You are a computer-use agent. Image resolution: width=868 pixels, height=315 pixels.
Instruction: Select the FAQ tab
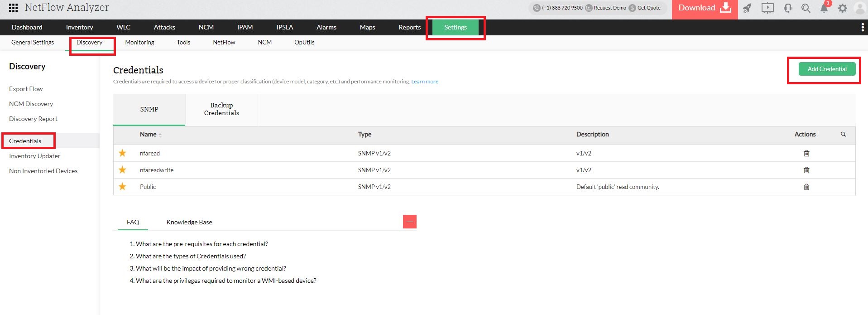[x=133, y=222]
